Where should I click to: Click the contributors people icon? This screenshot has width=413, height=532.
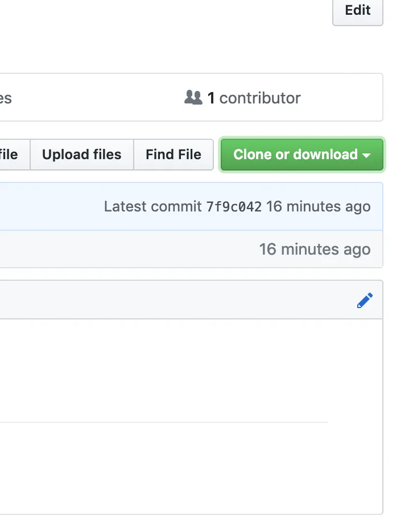pos(193,98)
